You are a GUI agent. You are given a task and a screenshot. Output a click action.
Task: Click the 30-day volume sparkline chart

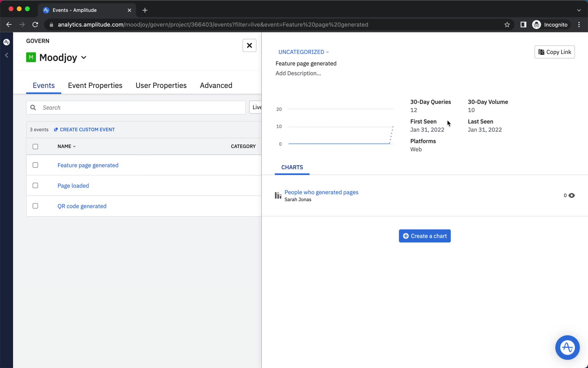click(335, 126)
